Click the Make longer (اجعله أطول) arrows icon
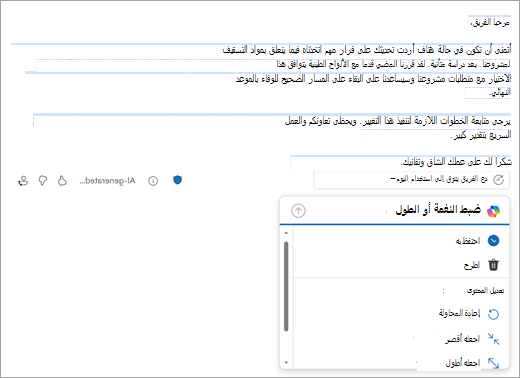 tap(493, 363)
